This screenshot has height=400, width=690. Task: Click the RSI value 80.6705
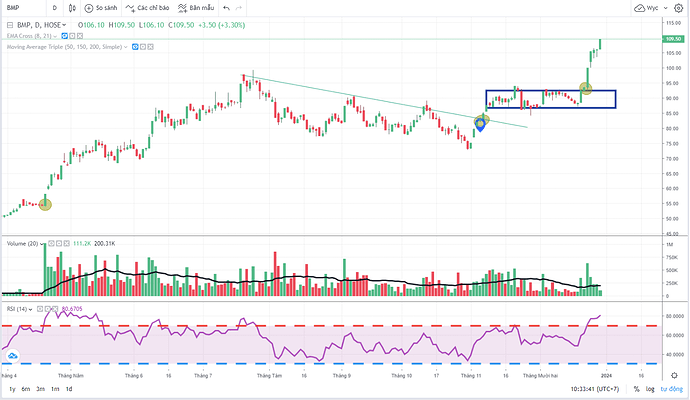72,309
